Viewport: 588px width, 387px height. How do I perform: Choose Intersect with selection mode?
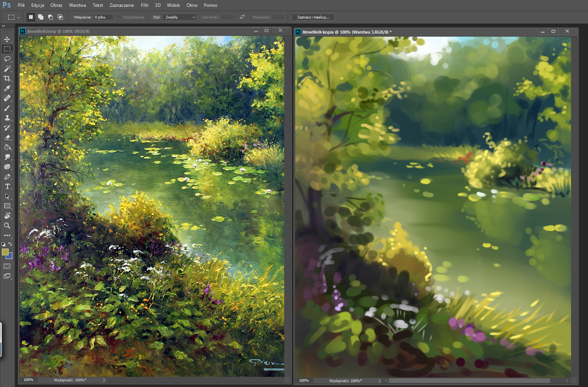pyautogui.click(x=60, y=17)
